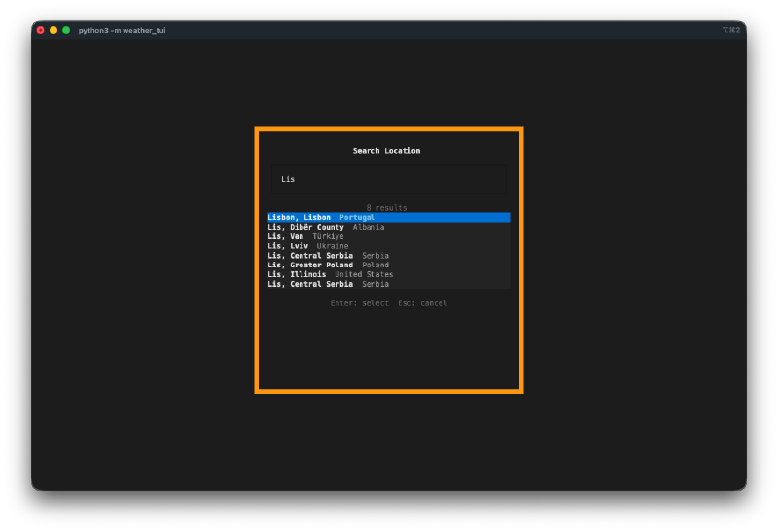Click the dark terminal area outside the dialog
Viewport: 778px width, 532px height.
[146, 292]
